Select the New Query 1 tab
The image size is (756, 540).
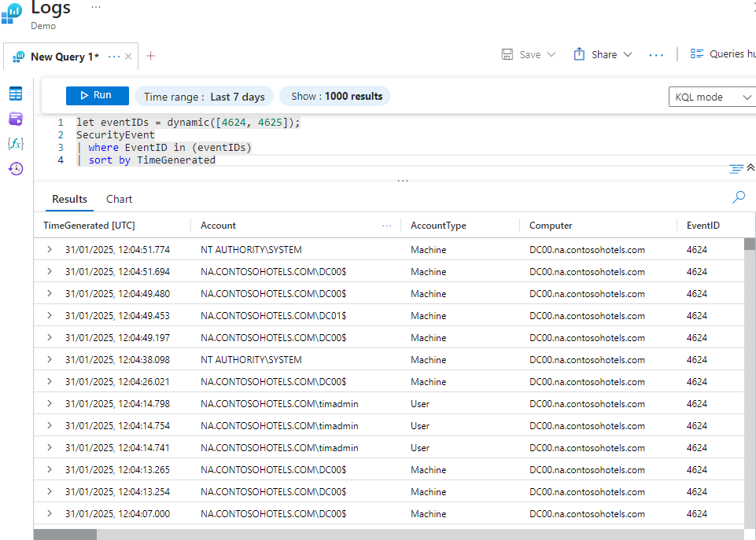[65, 57]
